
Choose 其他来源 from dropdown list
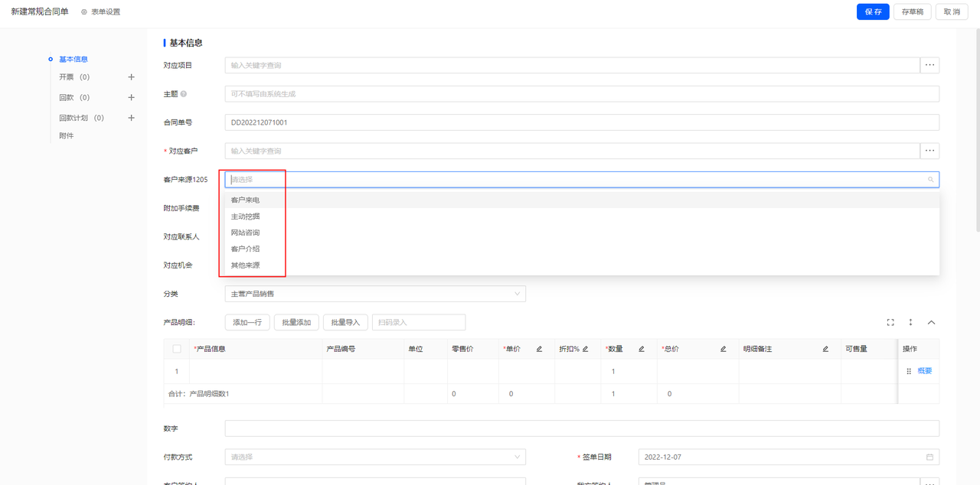582,265
